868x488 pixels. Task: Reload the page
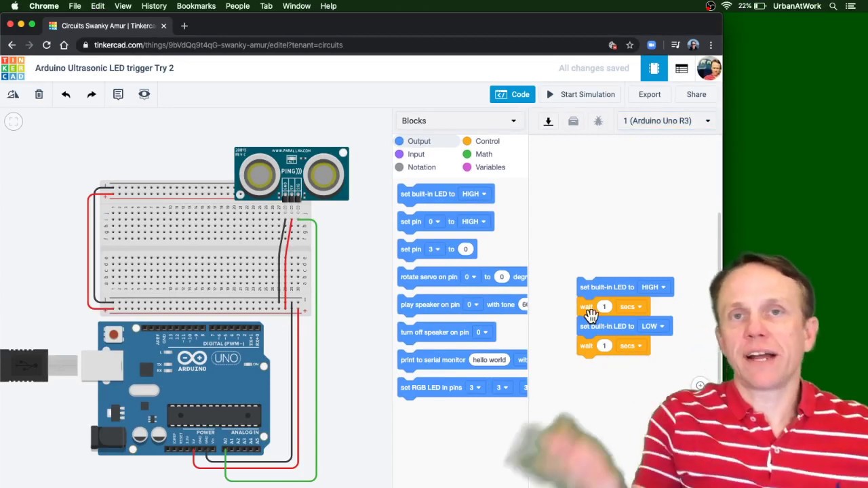(x=46, y=45)
